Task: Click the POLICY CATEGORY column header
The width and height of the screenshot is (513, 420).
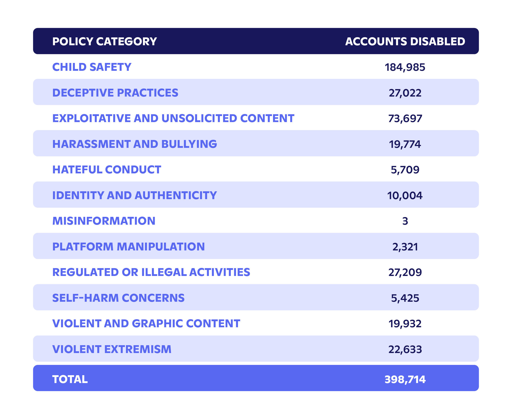Action: [x=105, y=41]
